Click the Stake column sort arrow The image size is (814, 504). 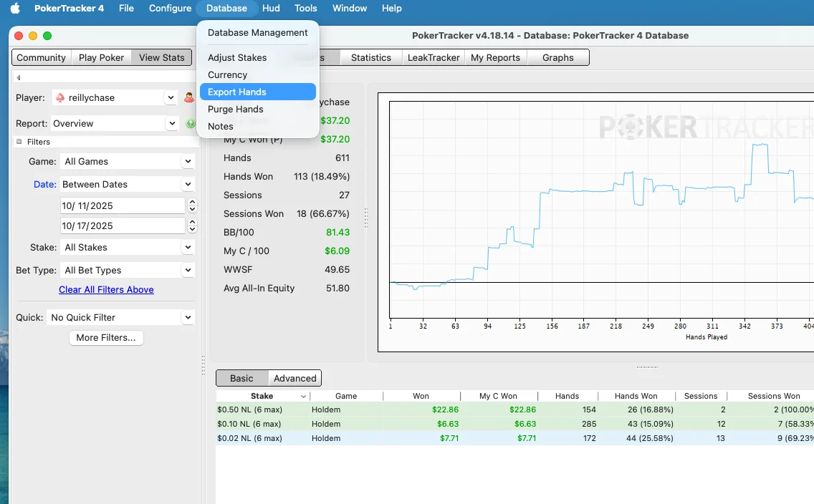[303, 396]
